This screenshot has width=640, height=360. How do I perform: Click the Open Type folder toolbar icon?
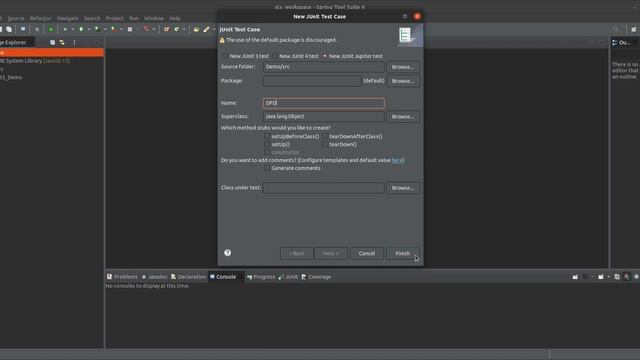pos(196,29)
